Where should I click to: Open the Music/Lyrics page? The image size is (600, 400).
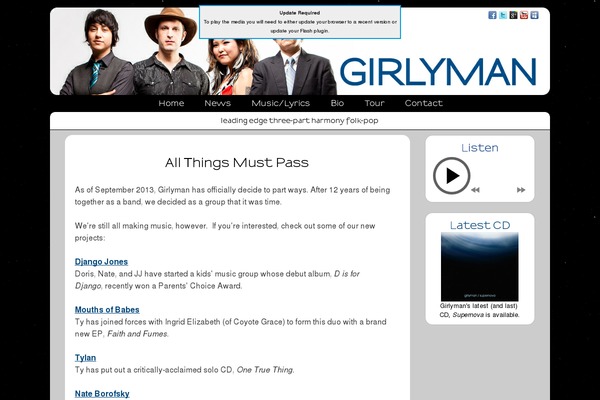pyautogui.click(x=280, y=103)
